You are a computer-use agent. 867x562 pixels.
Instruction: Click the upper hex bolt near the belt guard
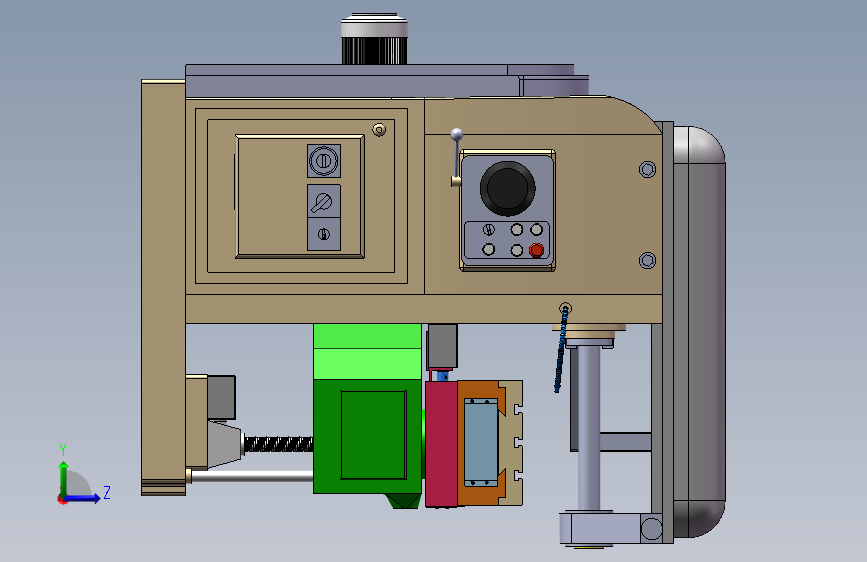647,169
